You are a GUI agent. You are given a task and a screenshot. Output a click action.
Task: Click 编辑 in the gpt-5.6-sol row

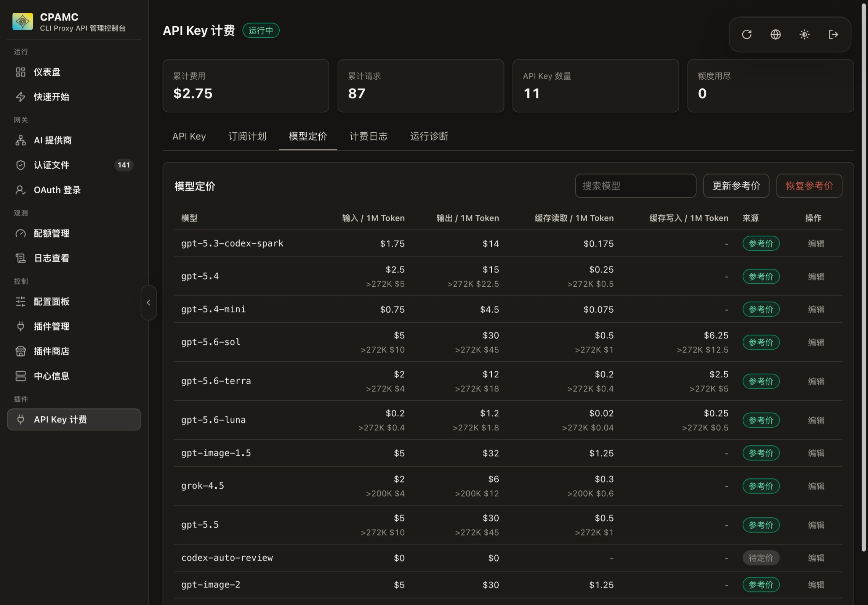click(816, 342)
